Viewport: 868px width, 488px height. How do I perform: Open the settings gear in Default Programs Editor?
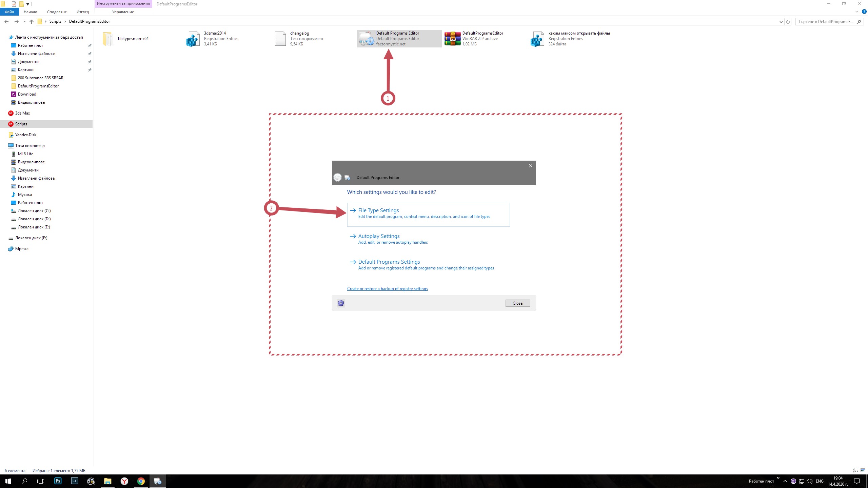[x=341, y=303]
